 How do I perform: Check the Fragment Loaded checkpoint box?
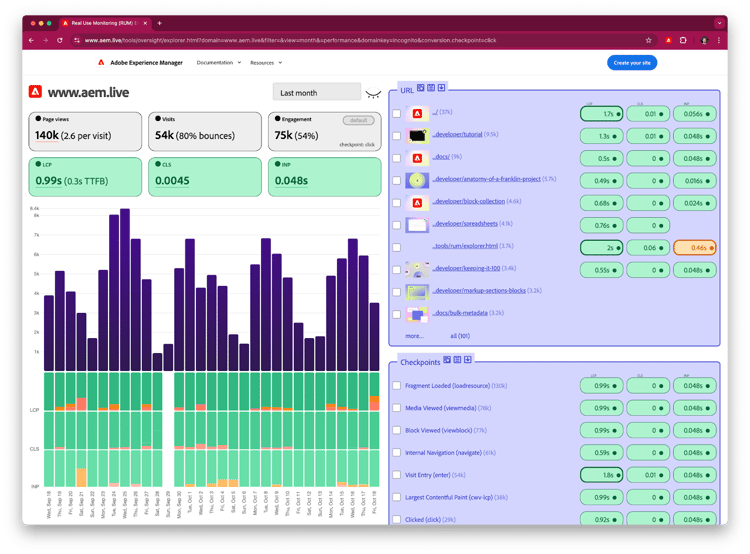397,386
